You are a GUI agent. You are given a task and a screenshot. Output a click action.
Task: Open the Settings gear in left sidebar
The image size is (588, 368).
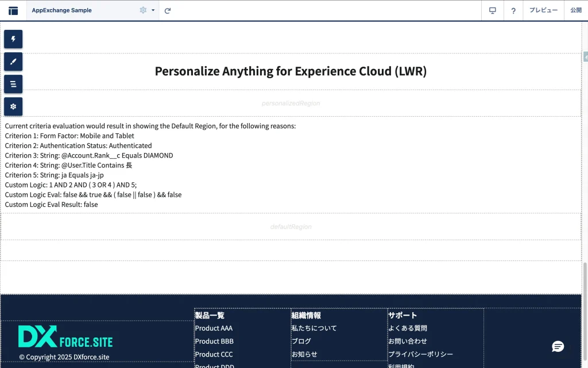click(x=13, y=106)
